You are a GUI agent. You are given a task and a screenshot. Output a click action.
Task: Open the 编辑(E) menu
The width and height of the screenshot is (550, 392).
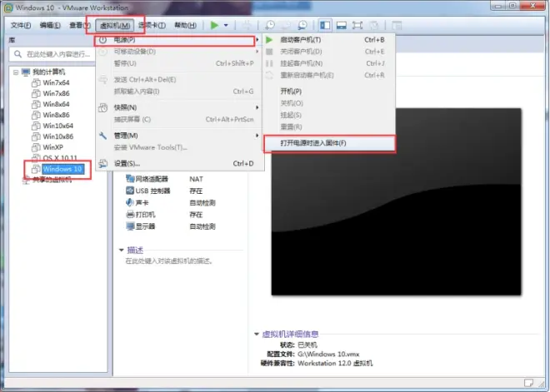50,25
